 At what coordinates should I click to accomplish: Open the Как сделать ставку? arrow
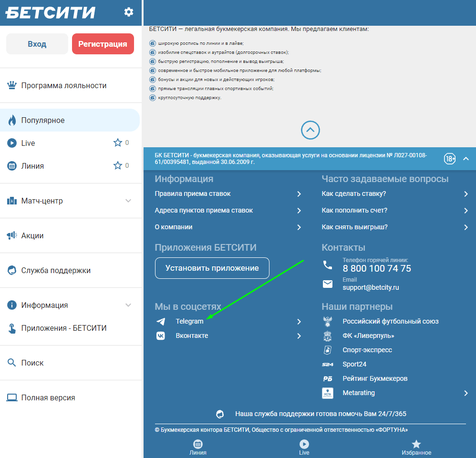click(x=466, y=194)
